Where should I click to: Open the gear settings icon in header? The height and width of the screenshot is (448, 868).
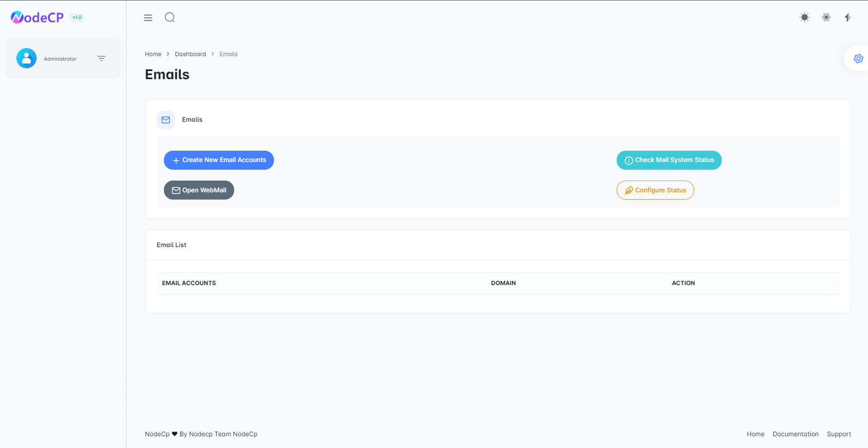pyautogui.click(x=826, y=18)
